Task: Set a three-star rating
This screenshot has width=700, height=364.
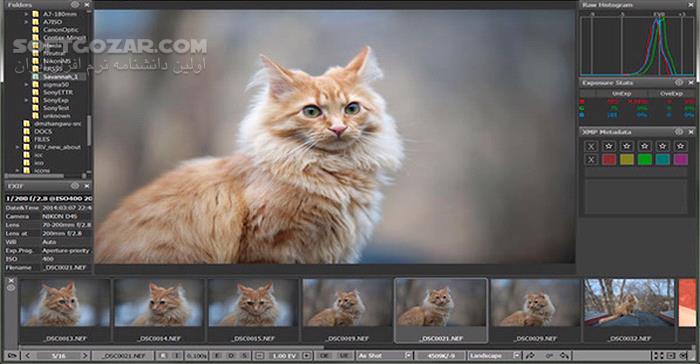Action: tap(645, 146)
